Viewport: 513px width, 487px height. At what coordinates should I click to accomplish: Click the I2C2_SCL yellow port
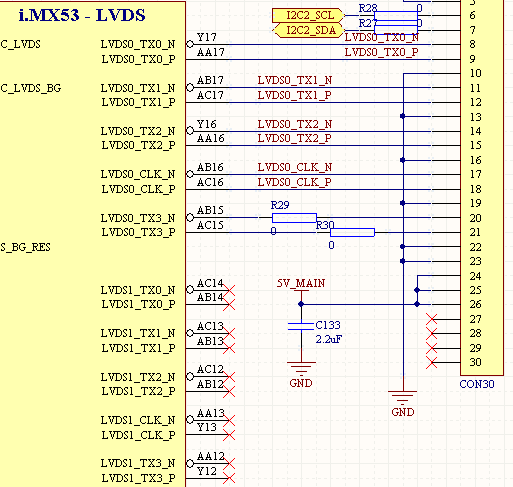[308, 15]
